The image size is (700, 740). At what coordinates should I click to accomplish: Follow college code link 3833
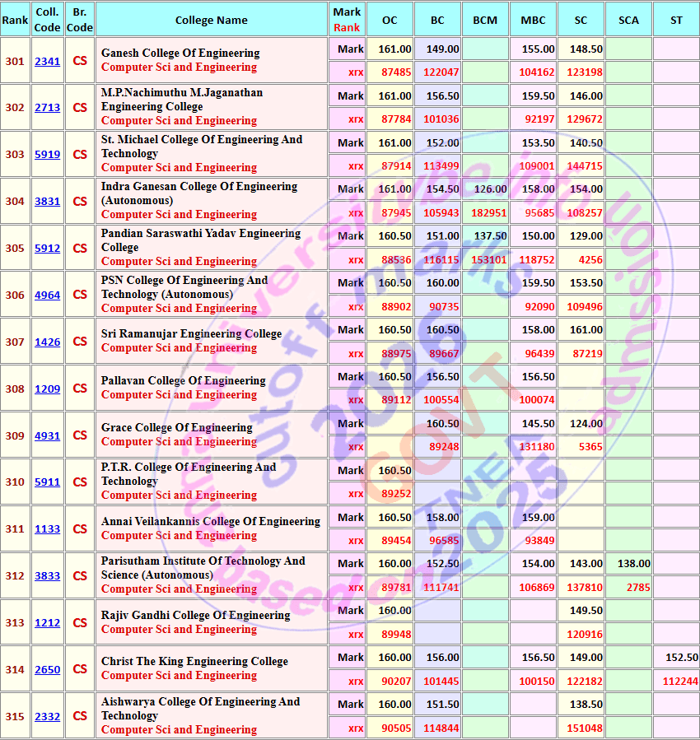point(47,576)
